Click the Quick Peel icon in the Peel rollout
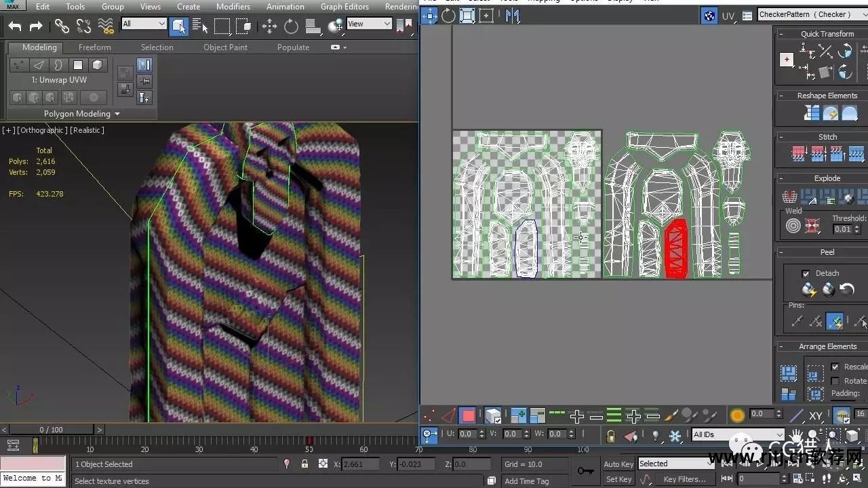The width and height of the screenshot is (868, 488). point(809,289)
